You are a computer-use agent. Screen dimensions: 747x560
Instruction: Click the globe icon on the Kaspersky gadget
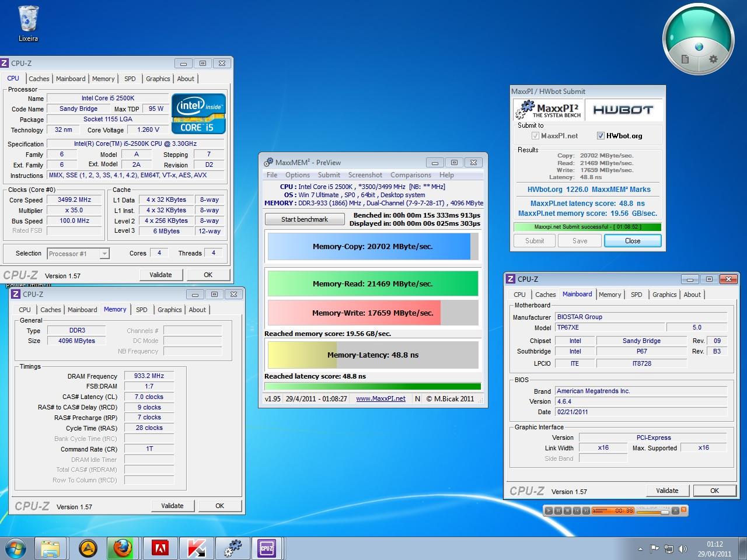[x=699, y=47]
